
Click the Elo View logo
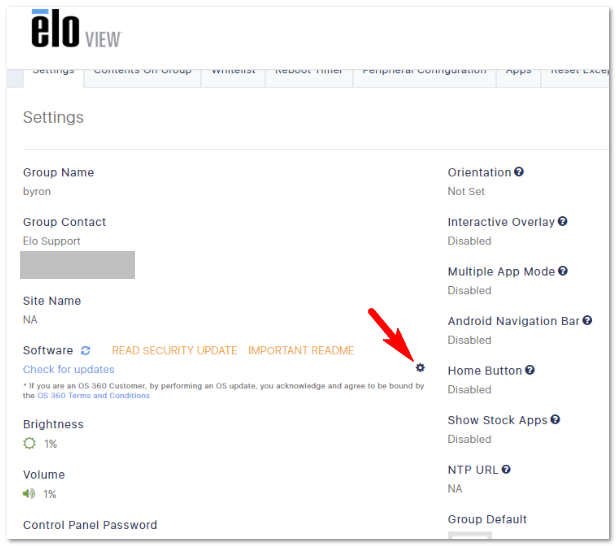point(76,28)
